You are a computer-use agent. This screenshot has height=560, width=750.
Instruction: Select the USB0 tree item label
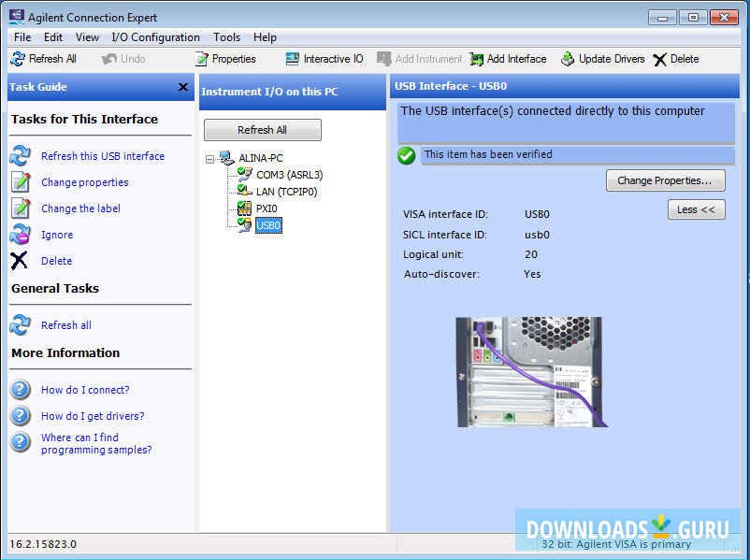[x=268, y=225]
